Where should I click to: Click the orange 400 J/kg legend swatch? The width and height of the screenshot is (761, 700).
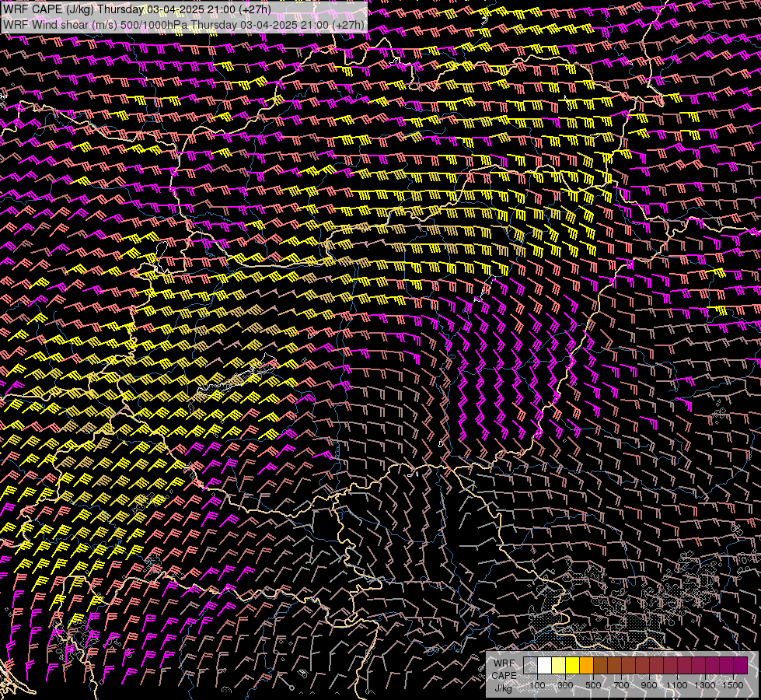(586, 666)
